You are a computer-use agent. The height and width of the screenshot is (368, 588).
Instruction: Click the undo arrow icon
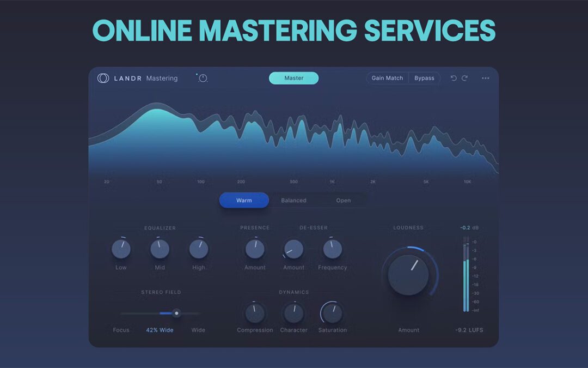pos(454,78)
